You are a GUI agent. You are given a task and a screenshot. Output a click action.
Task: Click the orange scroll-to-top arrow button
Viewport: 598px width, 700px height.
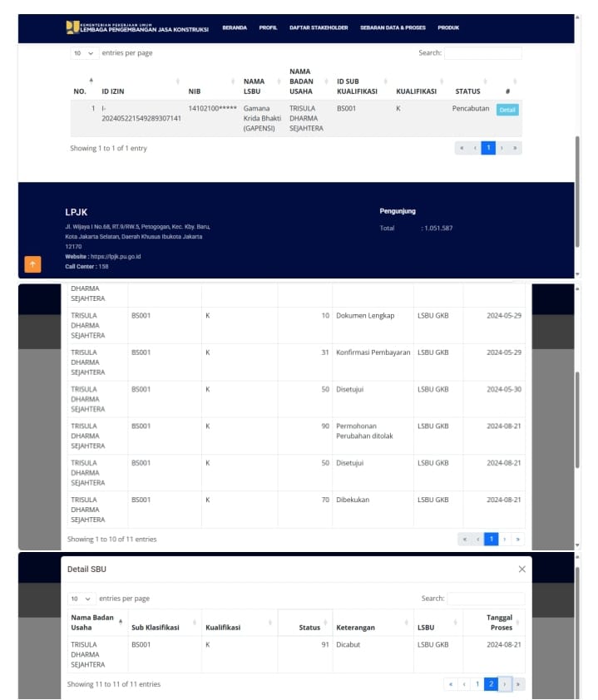click(x=32, y=264)
